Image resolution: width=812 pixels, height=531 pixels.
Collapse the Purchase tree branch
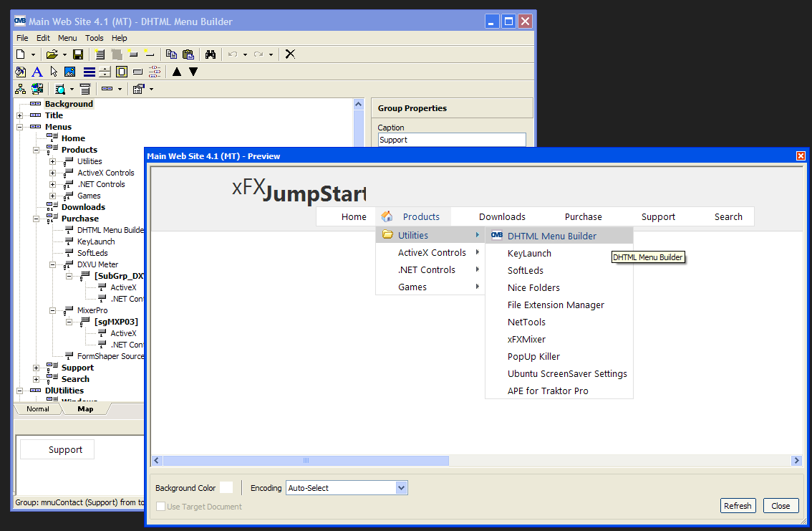pyautogui.click(x=36, y=218)
